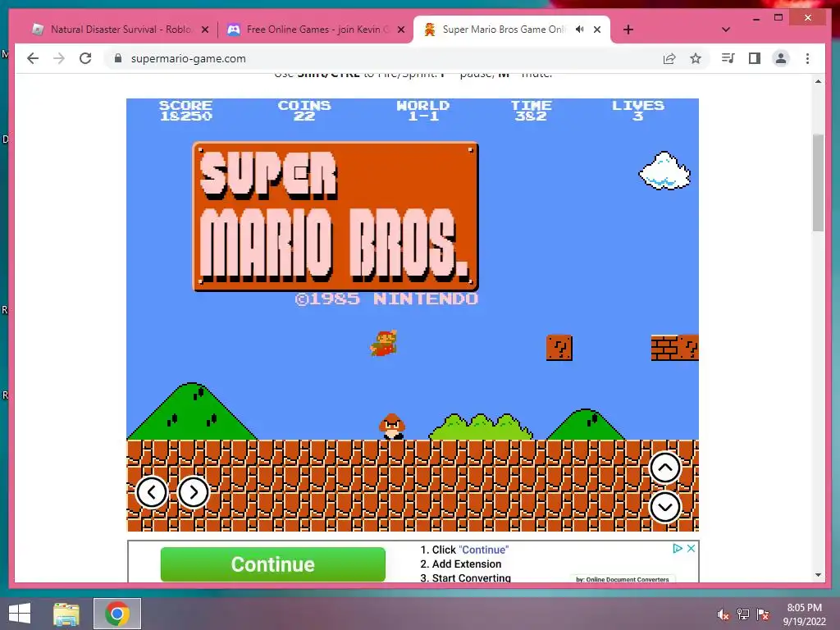Viewport: 840px width, 630px height.
Task: Click the browser forward arrow
Action: coord(59,58)
